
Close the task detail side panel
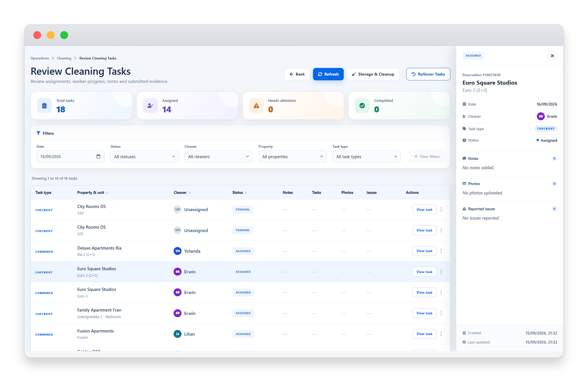tap(552, 56)
